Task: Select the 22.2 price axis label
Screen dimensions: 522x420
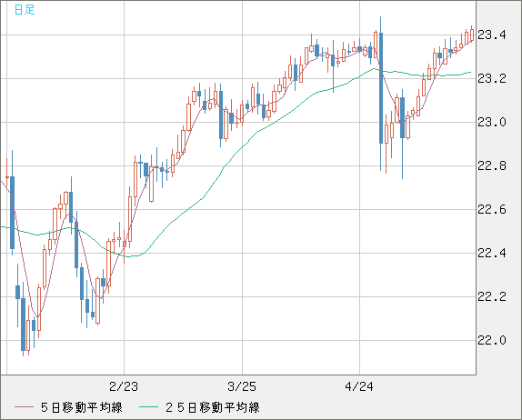Action: 492,296
